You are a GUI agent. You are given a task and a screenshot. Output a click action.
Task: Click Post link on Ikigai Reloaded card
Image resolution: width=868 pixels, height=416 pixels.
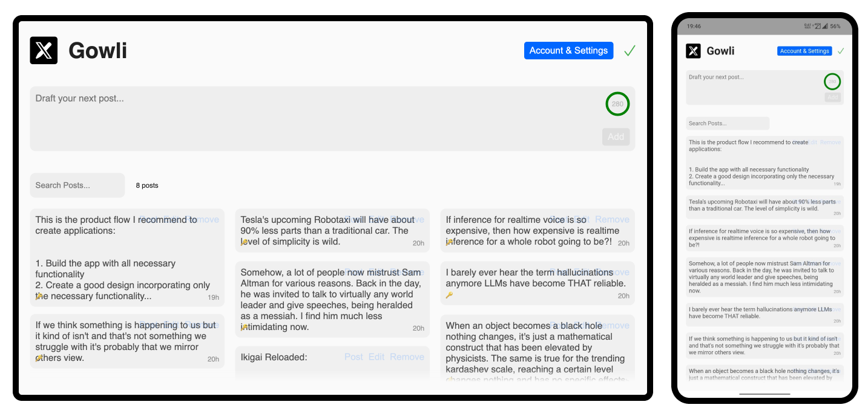[353, 357]
